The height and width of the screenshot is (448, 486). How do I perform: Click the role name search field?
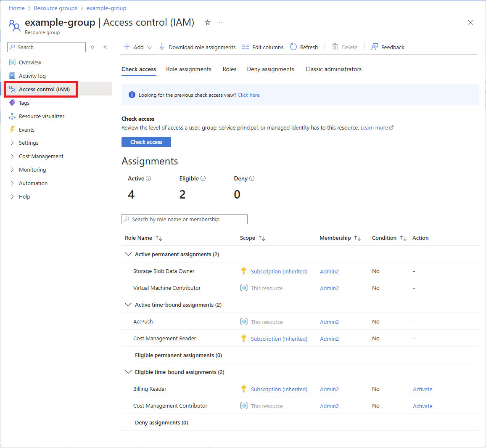tap(185, 219)
